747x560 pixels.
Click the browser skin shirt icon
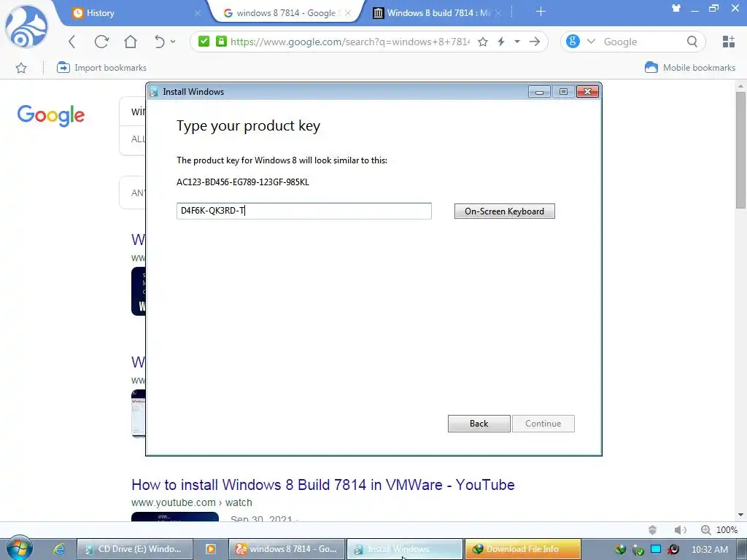[x=676, y=8]
